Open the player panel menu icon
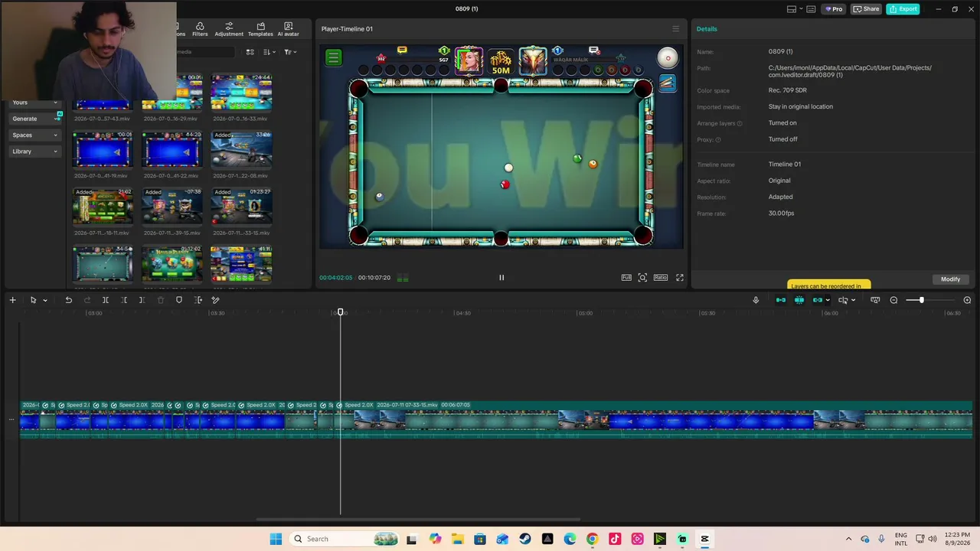 675,29
